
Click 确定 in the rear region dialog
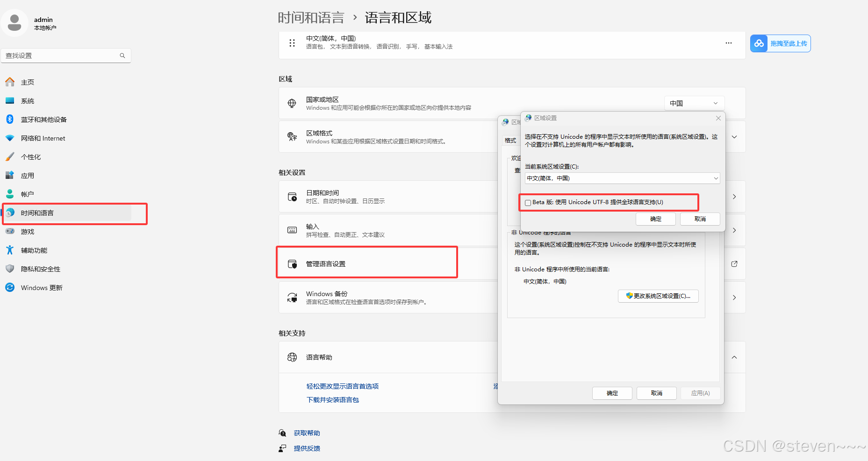coord(612,393)
